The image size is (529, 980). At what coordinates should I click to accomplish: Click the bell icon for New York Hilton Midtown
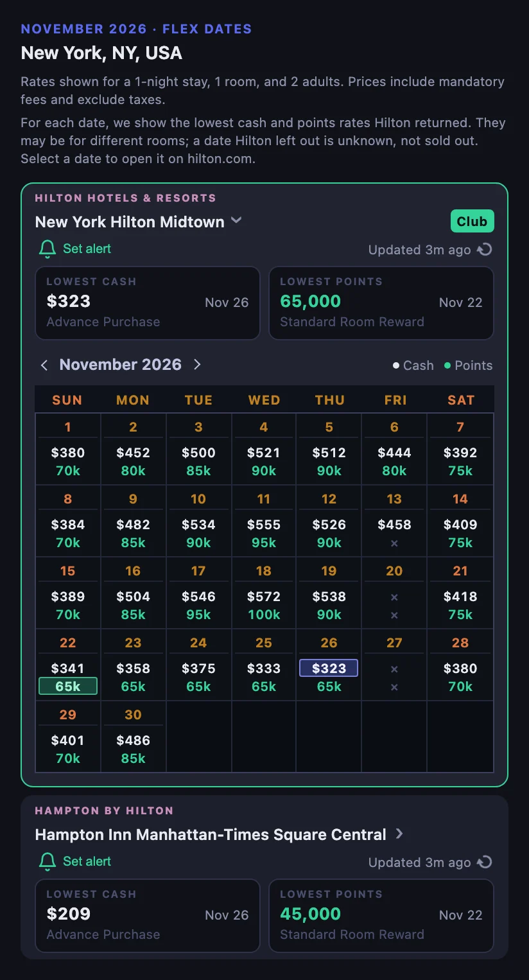pyautogui.click(x=48, y=249)
